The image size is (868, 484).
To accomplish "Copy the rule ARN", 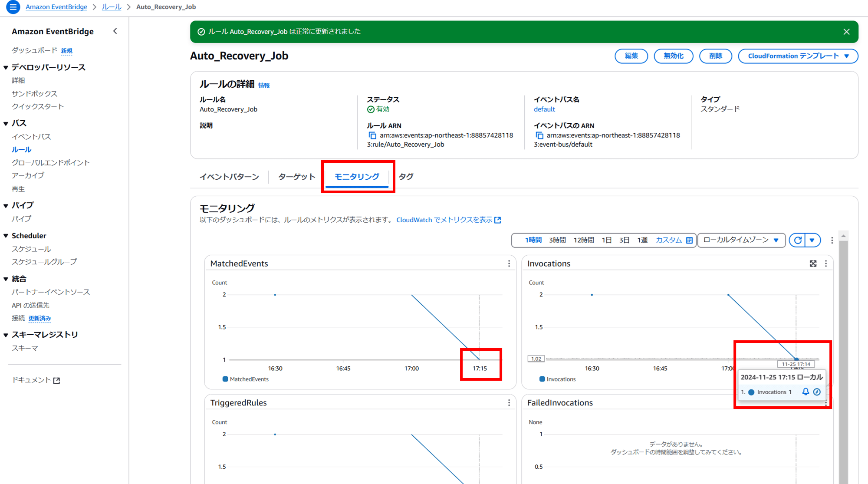I will 372,135.
